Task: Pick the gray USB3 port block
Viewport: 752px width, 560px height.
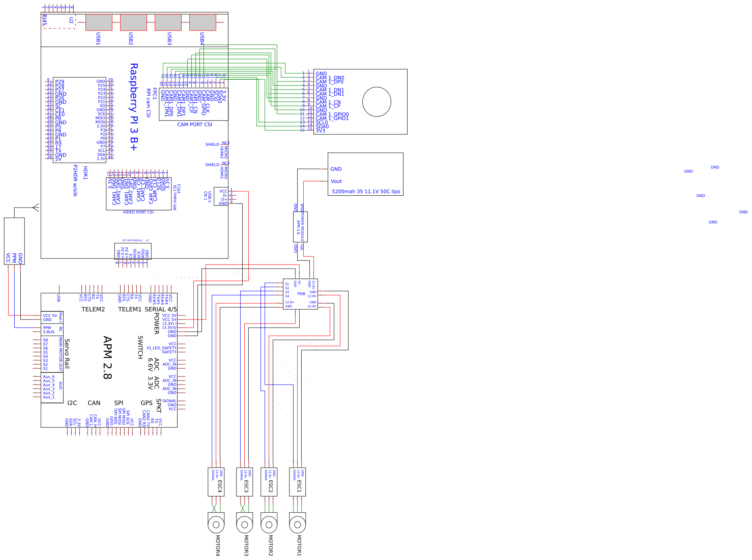Action: click(x=168, y=22)
